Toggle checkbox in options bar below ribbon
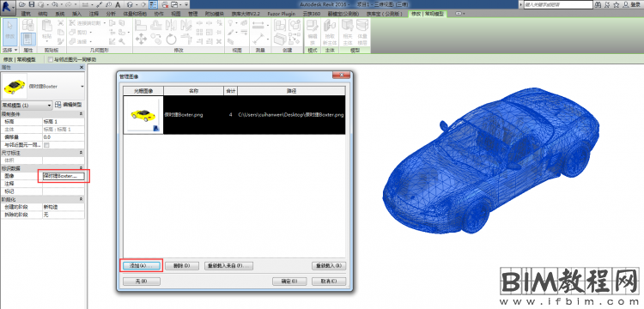The width and height of the screenshot is (644, 309). 51,59
